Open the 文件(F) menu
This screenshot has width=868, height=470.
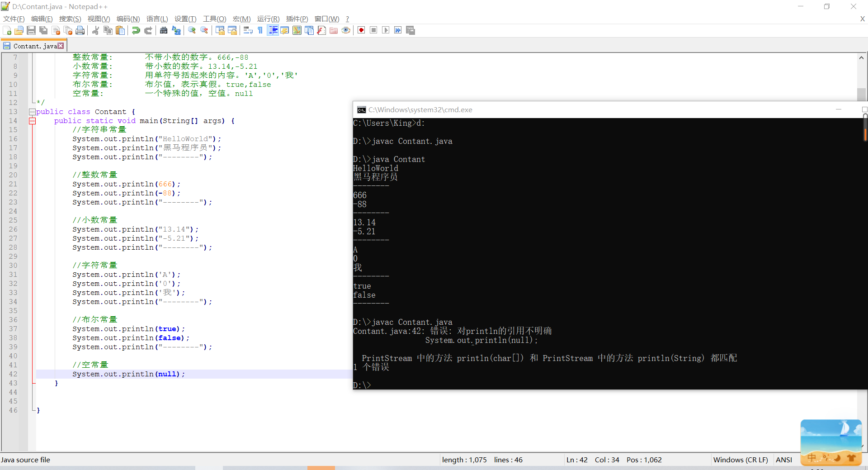click(14, 19)
